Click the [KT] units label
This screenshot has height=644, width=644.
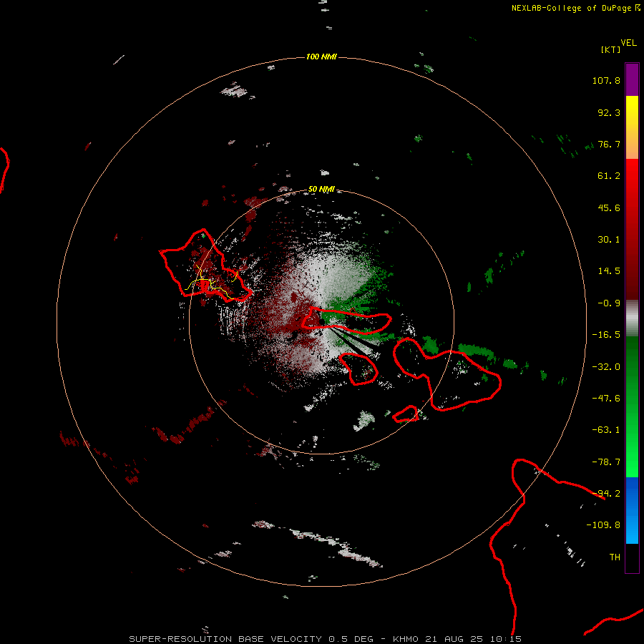click(611, 49)
